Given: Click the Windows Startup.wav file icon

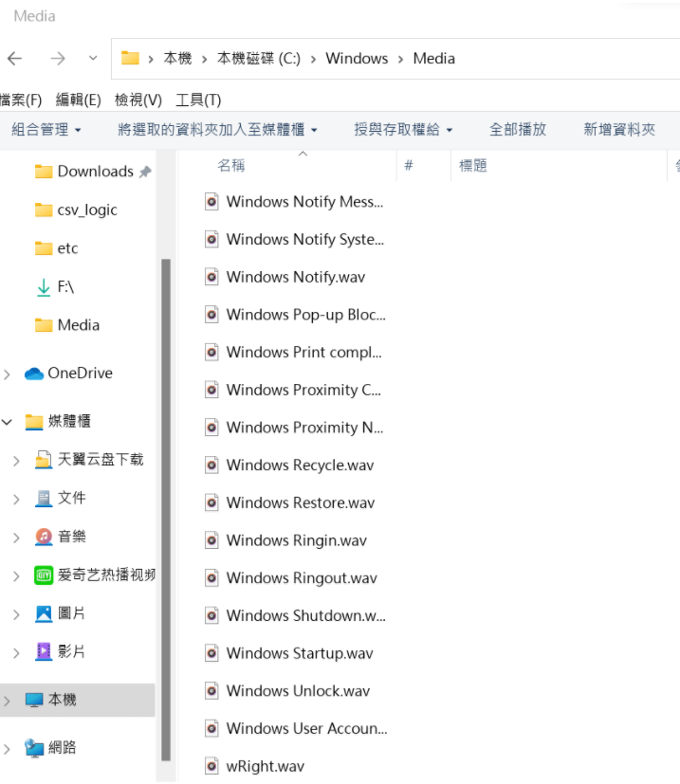Looking at the screenshot, I should (x=212, y=653).
